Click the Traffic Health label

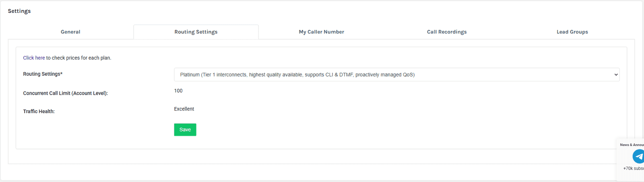(x=39, y=112)
